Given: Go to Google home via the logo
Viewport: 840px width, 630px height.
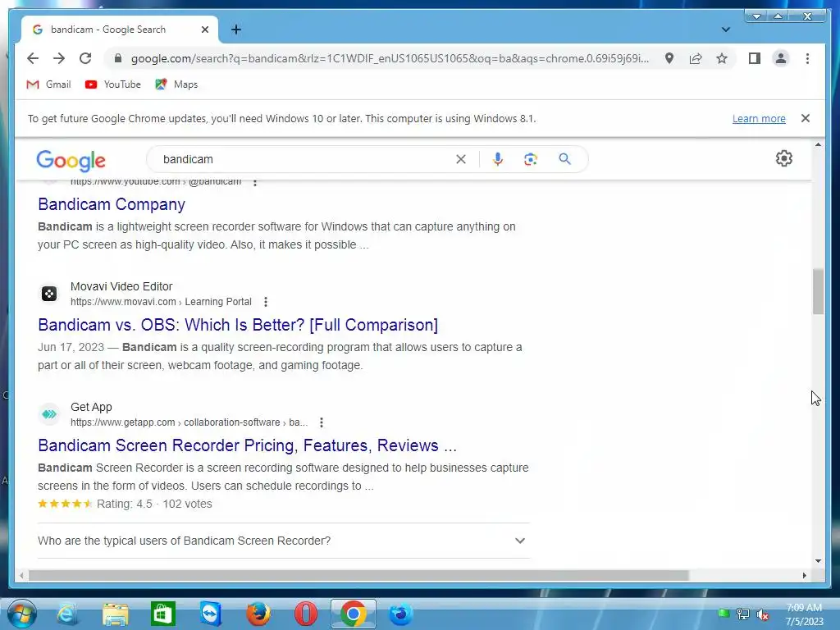Looking at the screenshot, I should click(71, 160).
